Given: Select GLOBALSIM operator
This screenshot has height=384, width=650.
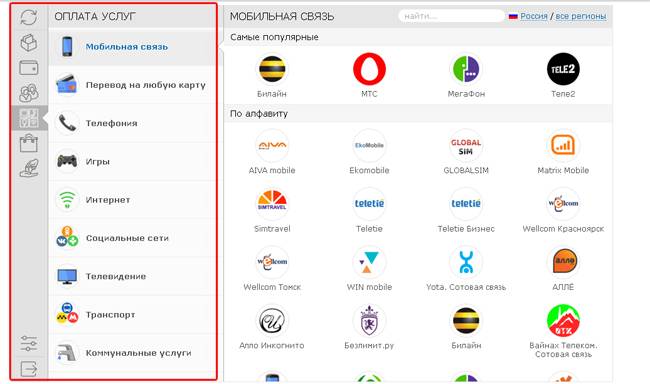Looking at the screenshot, I should [466, 152].
